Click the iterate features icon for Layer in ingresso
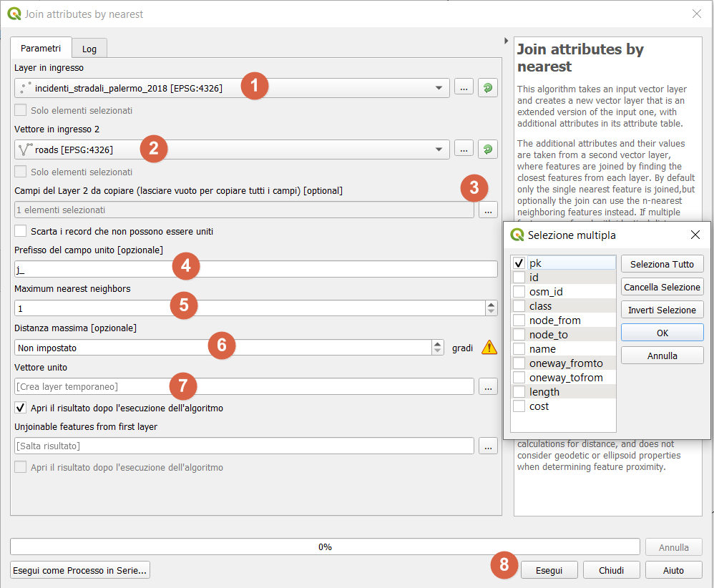The height and width of the screenshot is (588, 714). coord(488,88)
